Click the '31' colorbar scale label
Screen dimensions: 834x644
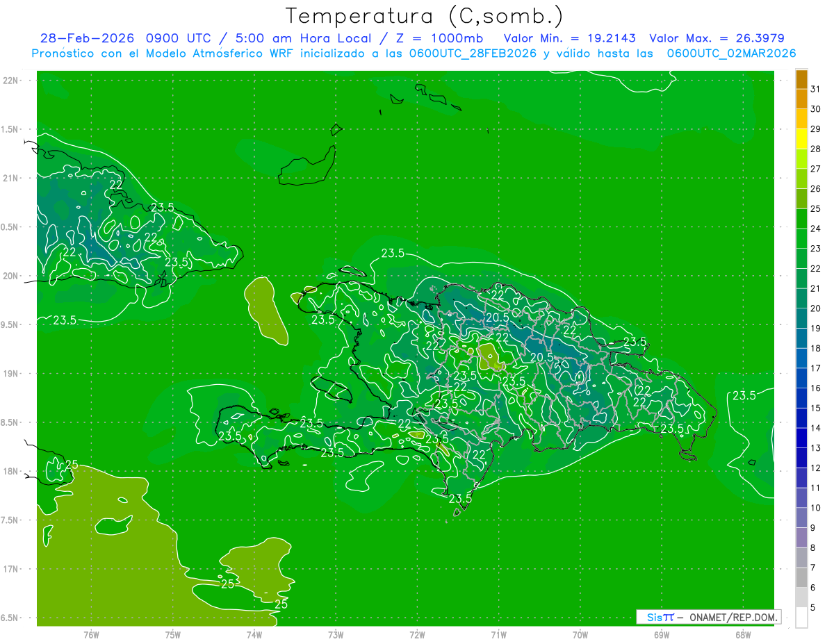coord(815,89)
